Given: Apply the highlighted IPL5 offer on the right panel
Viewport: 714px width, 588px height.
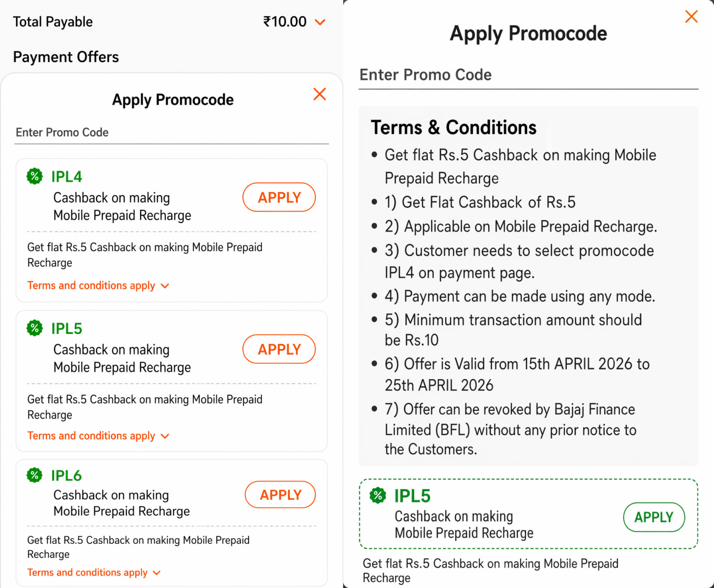Looking at the screenshot, I should point(654,517).
